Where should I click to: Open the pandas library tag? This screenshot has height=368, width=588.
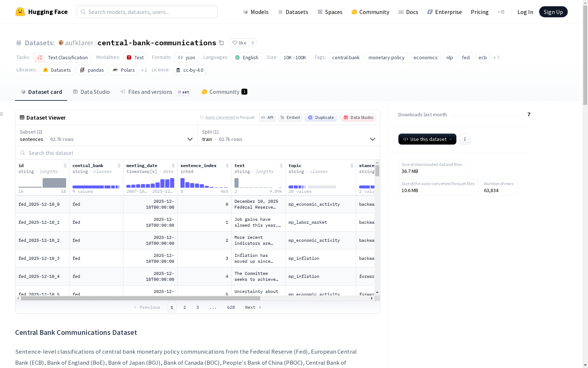pos(92,70)
